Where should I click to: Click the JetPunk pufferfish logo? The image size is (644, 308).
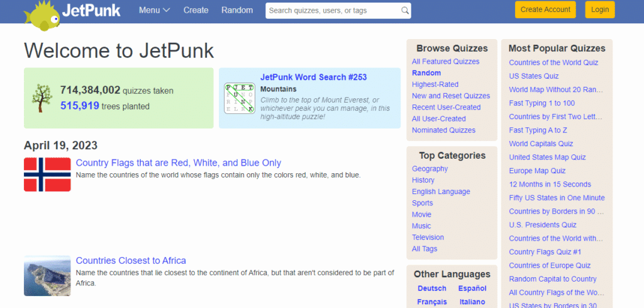click(42, 16)
